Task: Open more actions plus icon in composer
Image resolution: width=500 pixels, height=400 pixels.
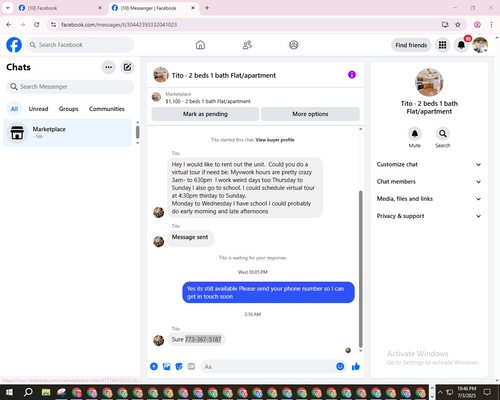Action: click(x=154, y=367)
